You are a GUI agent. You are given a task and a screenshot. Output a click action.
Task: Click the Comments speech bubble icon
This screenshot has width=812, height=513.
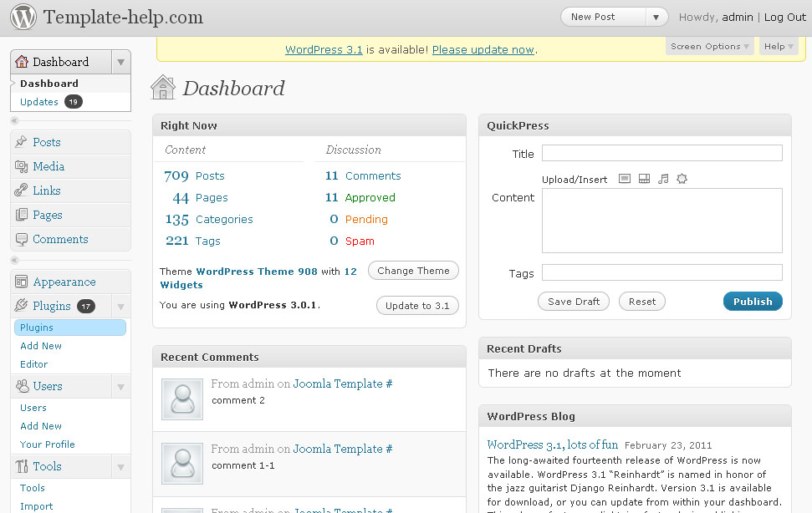click(x=22, y=239)
